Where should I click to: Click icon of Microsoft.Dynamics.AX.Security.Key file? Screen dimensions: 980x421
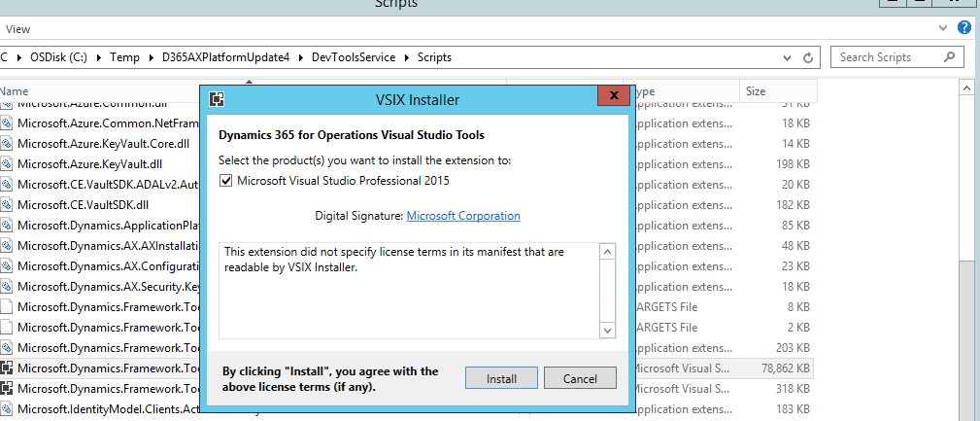pos(6,287)
